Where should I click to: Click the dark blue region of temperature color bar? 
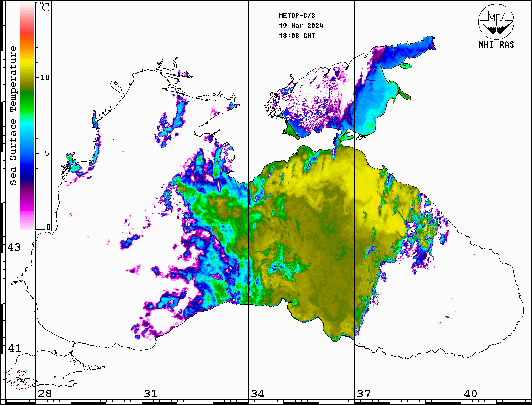click(x=27, y=173)
